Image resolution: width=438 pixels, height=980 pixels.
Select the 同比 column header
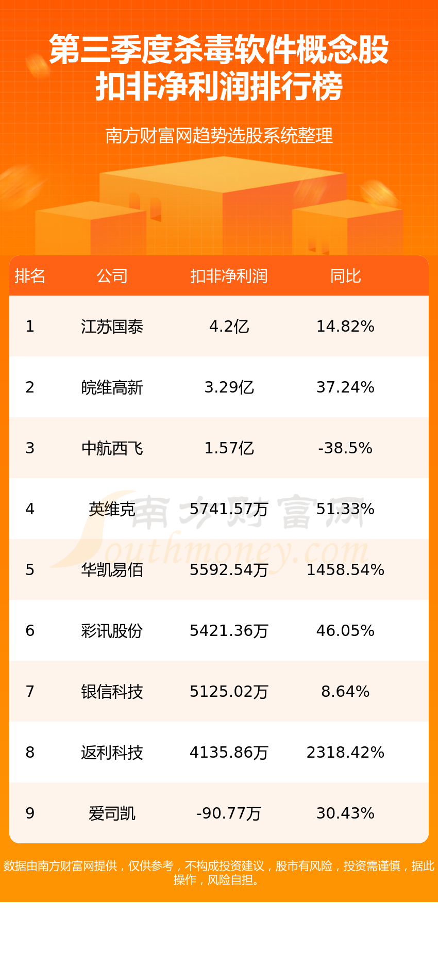(345, 276)
